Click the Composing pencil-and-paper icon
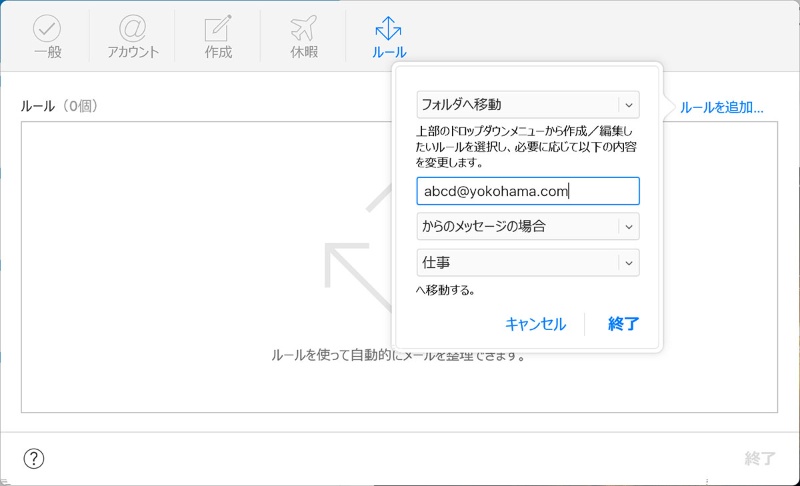 [x=218, y=28]
